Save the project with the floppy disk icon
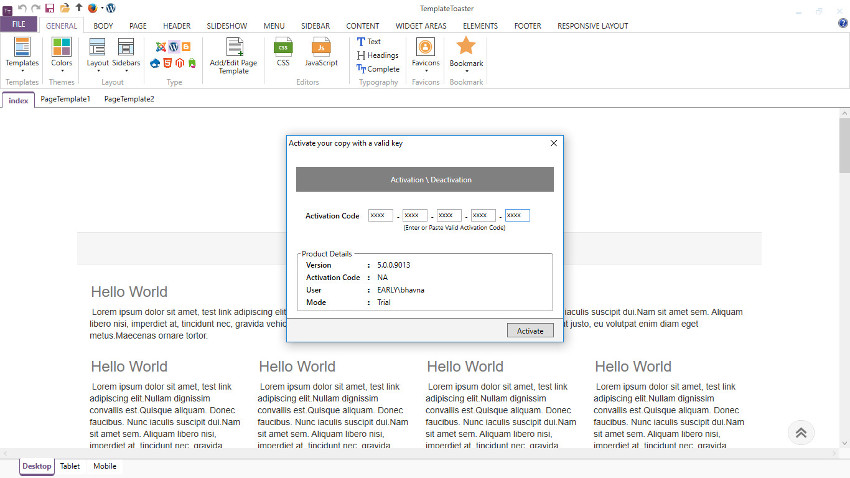 (x=50, y=8)
